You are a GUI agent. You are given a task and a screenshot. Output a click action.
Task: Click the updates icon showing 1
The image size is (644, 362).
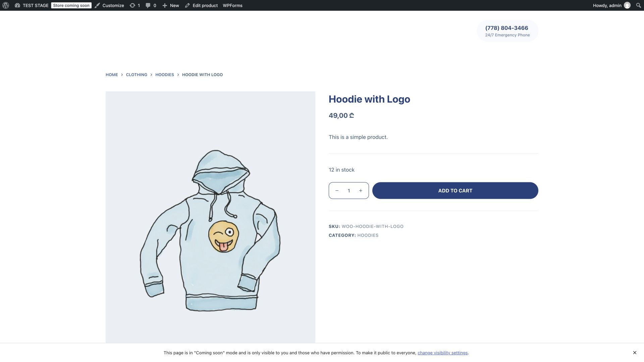tap(135, 5)
